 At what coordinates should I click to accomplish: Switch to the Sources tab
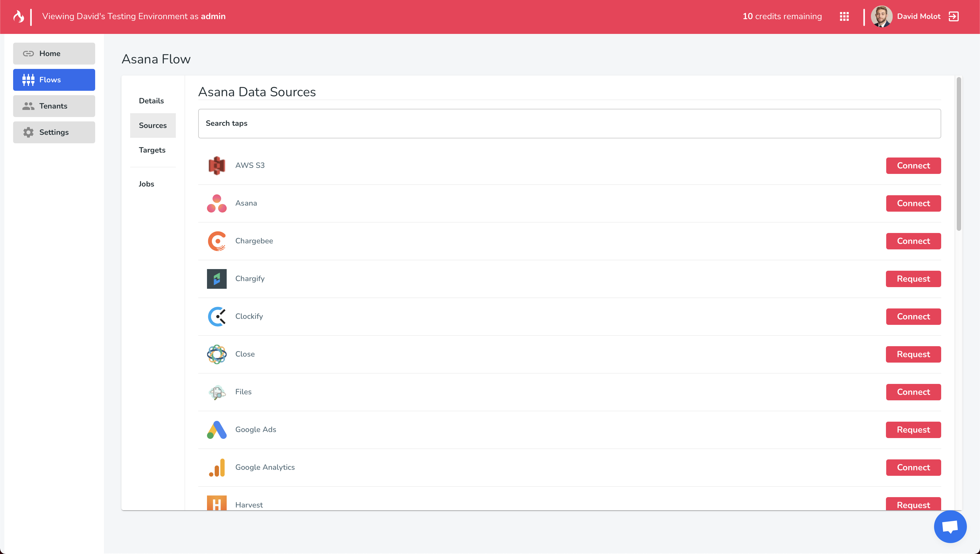click(x=153, y=126)
